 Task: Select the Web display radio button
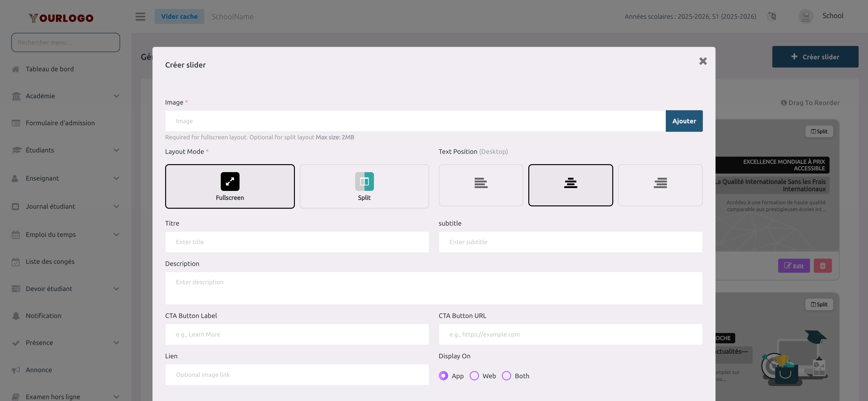[474, 376]
